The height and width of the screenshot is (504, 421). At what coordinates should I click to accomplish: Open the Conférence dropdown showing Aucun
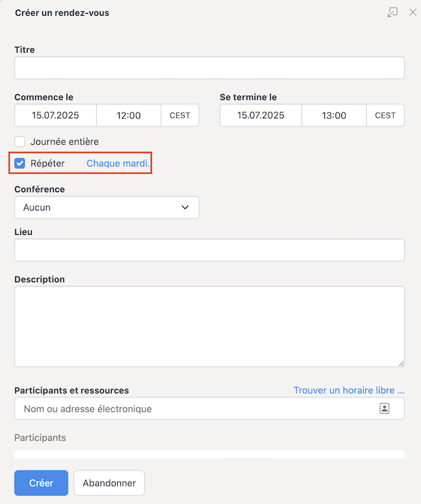point(107,207)
